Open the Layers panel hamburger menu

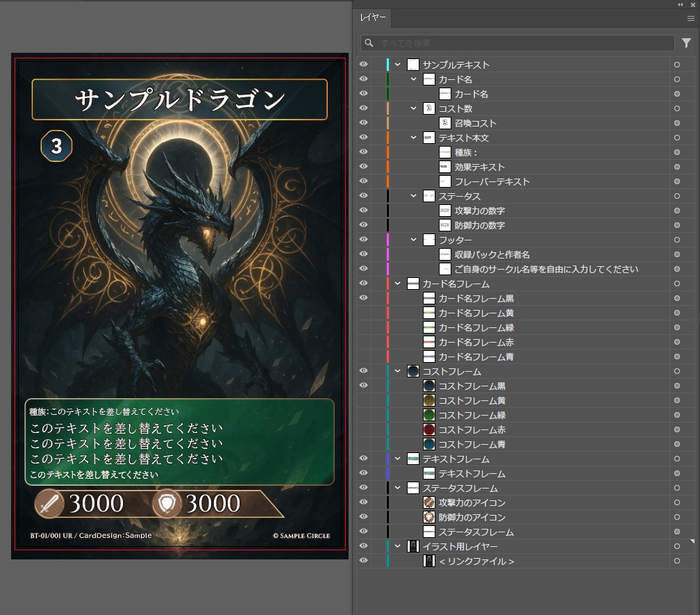[x=690, y=19]
